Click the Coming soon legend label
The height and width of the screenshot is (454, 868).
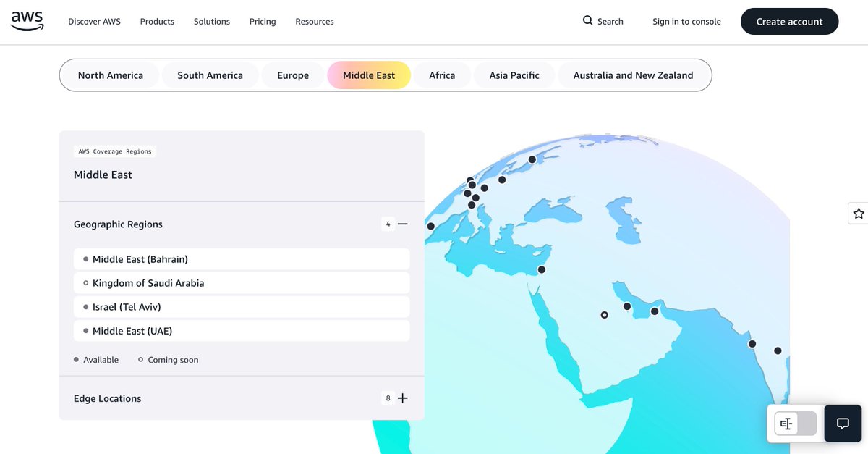pos(173,360)
